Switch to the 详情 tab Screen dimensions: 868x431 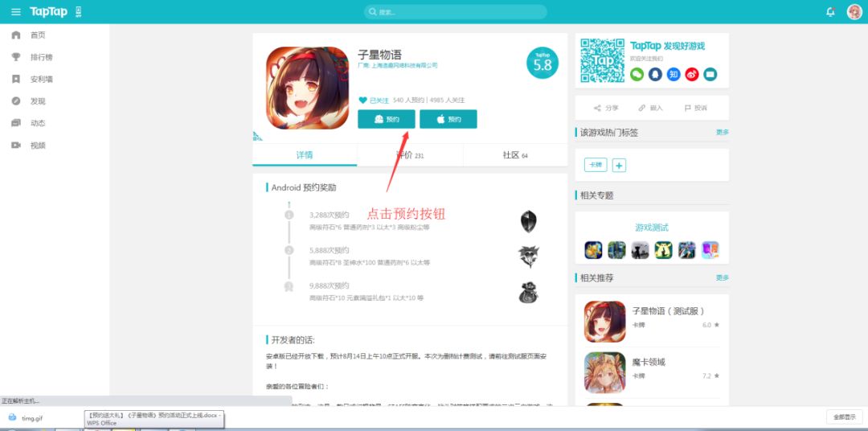coord(305,155)
